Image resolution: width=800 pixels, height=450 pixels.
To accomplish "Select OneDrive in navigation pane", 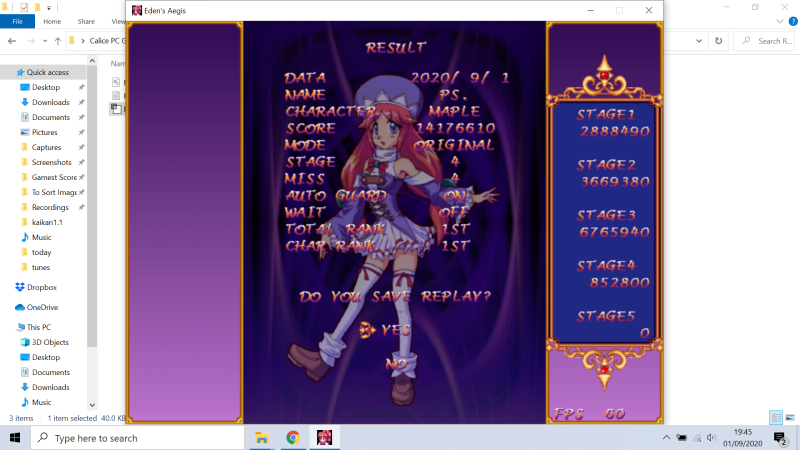I will (42, 307).
